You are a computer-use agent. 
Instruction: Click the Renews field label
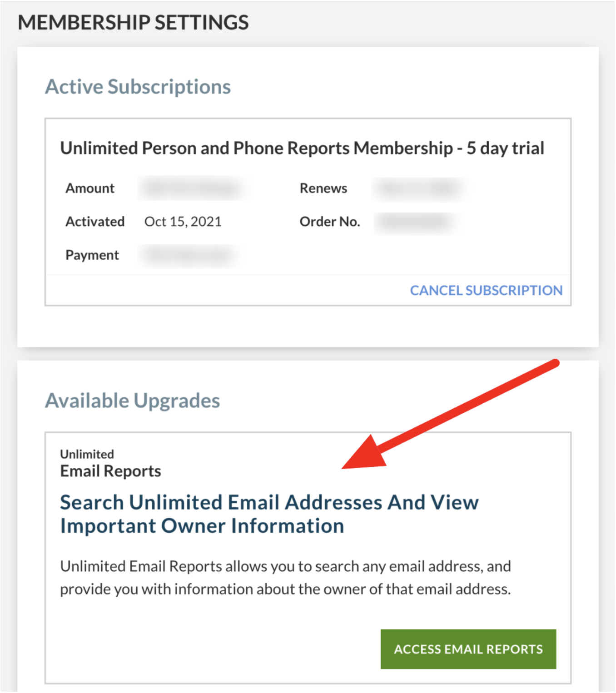coord(323,188)
